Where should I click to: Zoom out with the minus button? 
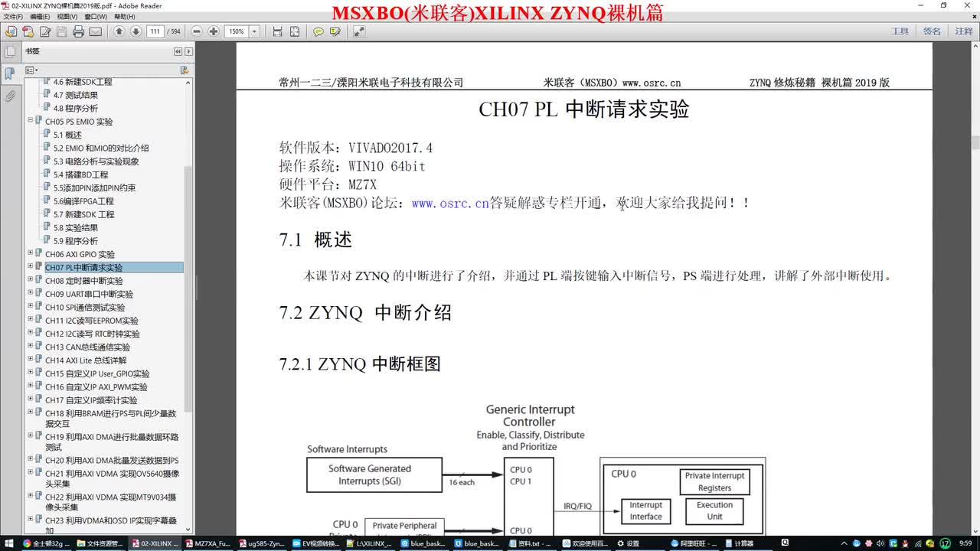[x=196, y=31]
